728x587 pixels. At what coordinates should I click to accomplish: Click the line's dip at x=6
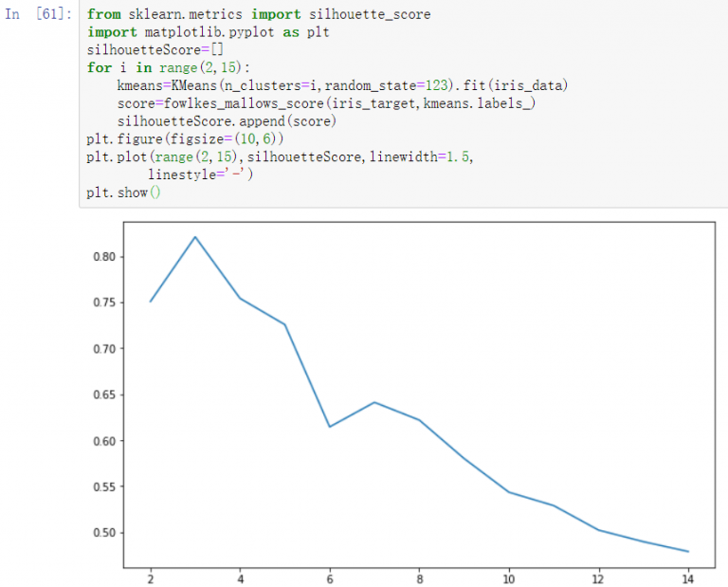(x=329, y=427)
